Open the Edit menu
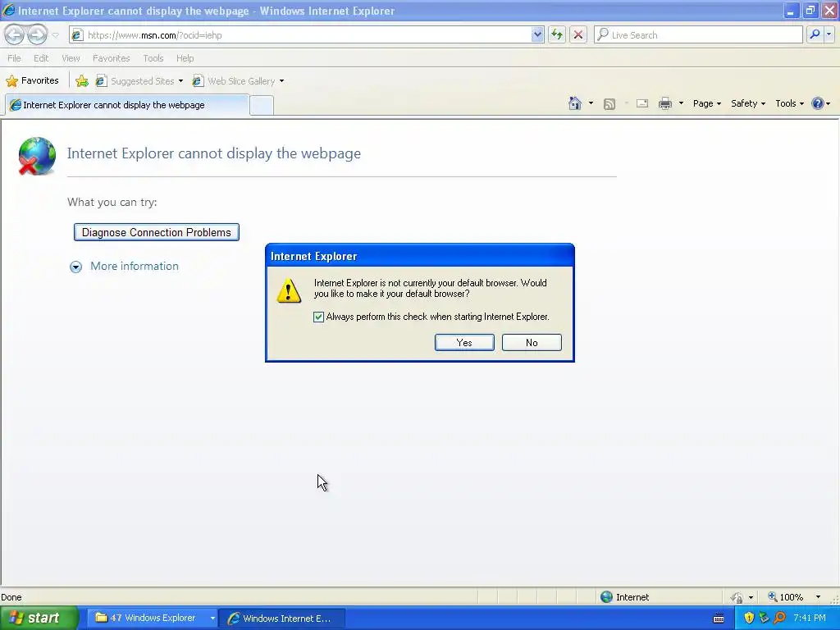 (41, 58)
